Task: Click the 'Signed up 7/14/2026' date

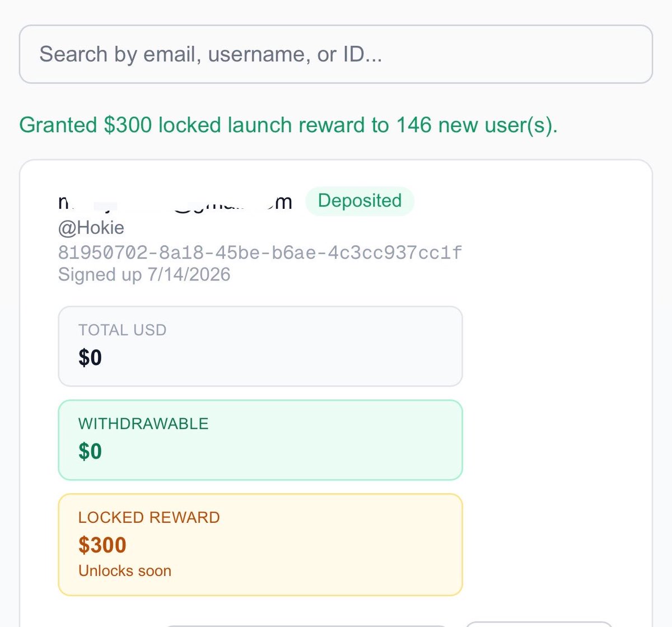Action: (144, 274)
